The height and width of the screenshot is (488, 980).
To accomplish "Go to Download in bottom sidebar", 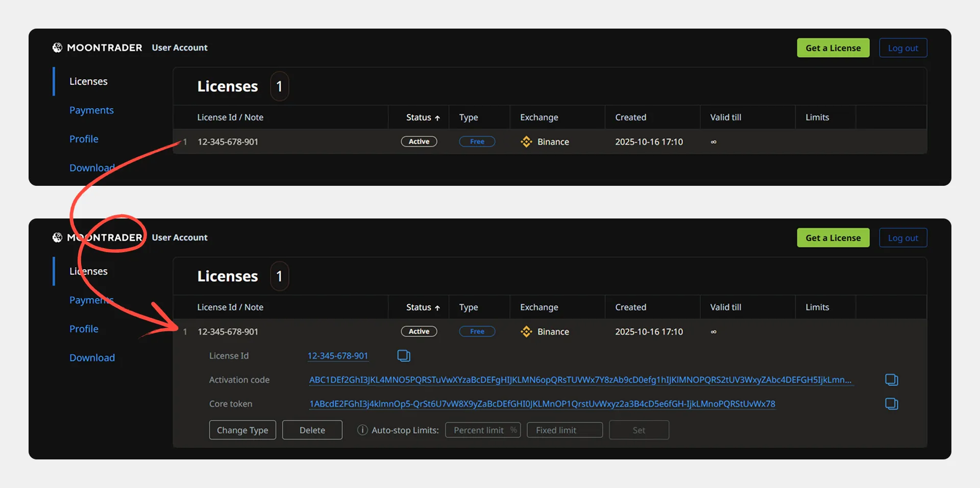I will [x=92, y=358].
